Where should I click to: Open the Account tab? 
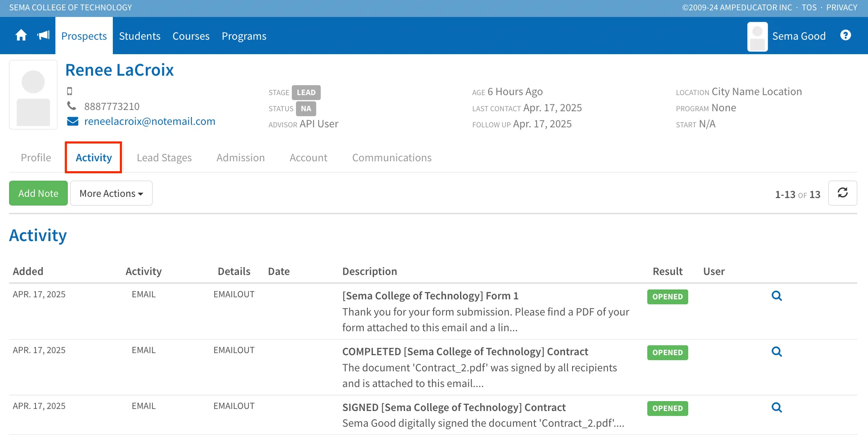click(x=308, y=158)
